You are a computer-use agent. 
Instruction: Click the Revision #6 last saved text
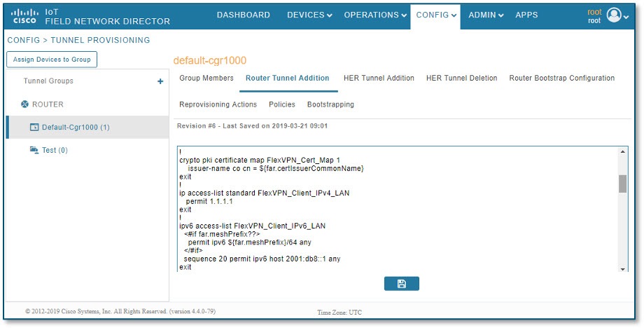[252, 126]
